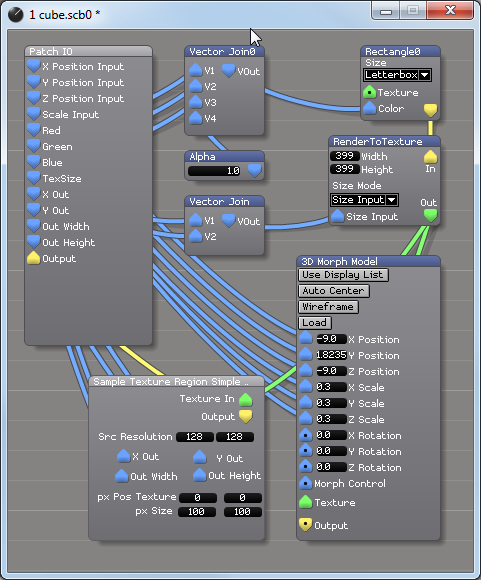The image size is (481, 580).
Task: Select the Sample Texture Region Simple title bar
Action: coord(176,381)
